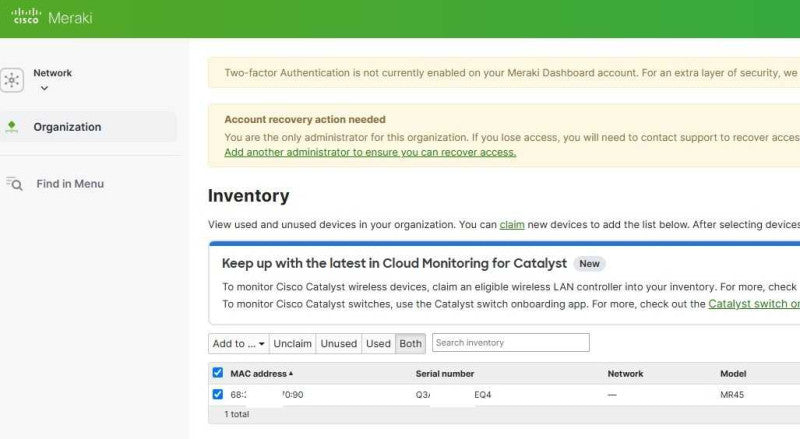Click the green Organization icon
This screenshot has width=800, height=439.
11,127
